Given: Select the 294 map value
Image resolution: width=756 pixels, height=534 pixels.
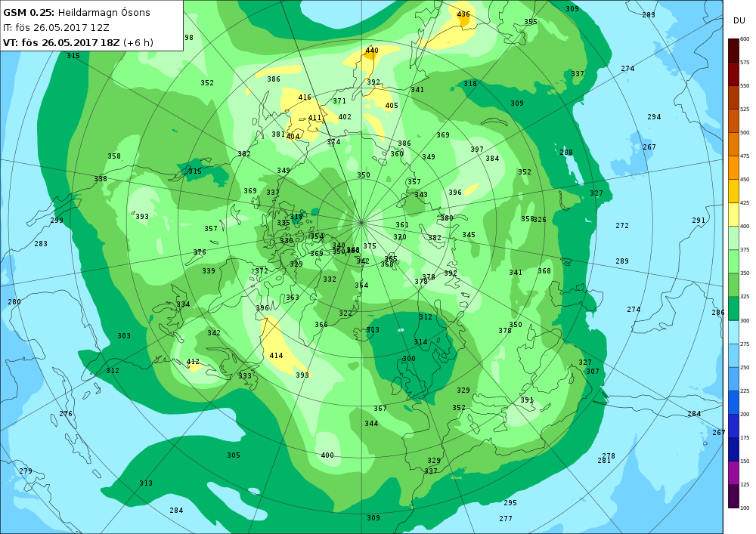Looking at the screenshot, I should click(x=654, y=117).
